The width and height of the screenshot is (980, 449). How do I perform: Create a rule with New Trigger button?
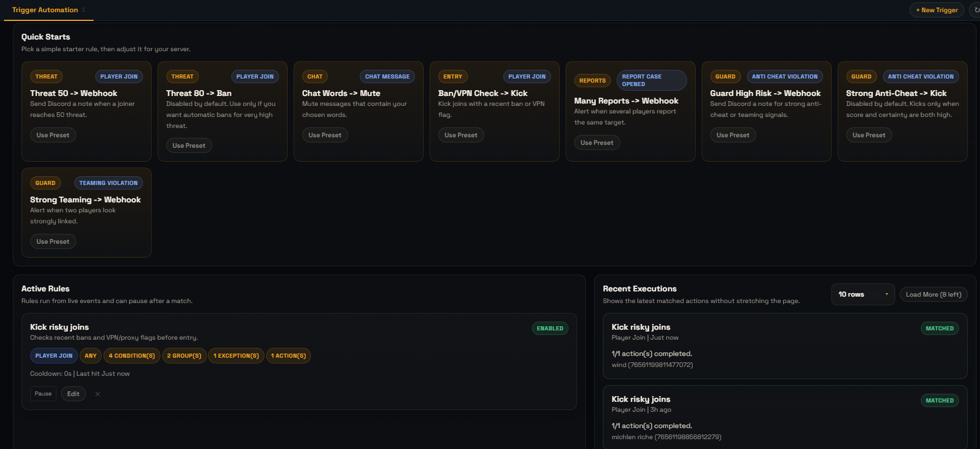pyautogui.click(x=937, y=10)
